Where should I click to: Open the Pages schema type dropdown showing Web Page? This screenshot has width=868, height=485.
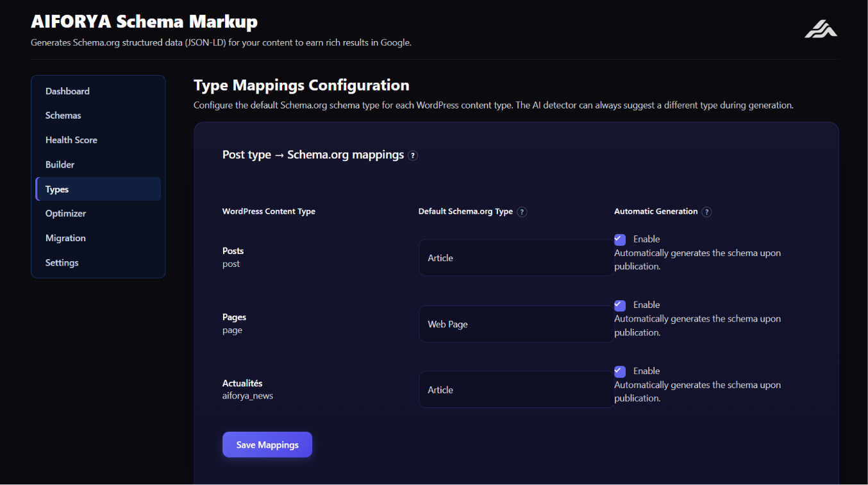click(x=516, y=324)
